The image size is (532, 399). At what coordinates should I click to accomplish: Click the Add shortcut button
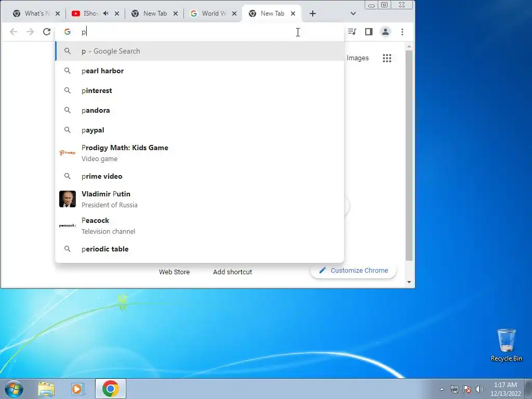click(x=232, y=272)
